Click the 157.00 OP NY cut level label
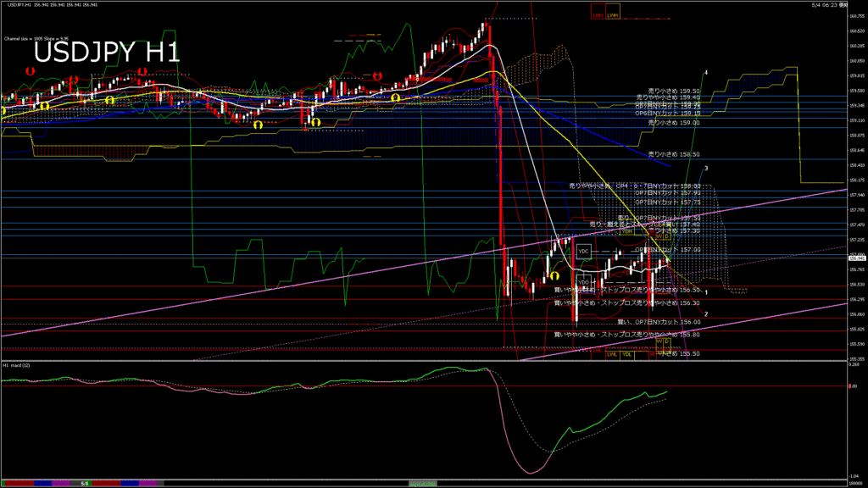This screenshot has height=488, width=868. pos(668,250)
